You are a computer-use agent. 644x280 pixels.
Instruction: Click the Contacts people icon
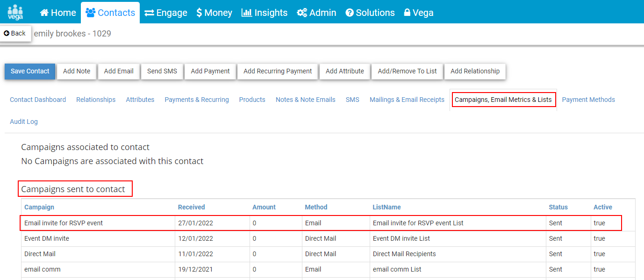pyautogui.click(x=90, y=13)
